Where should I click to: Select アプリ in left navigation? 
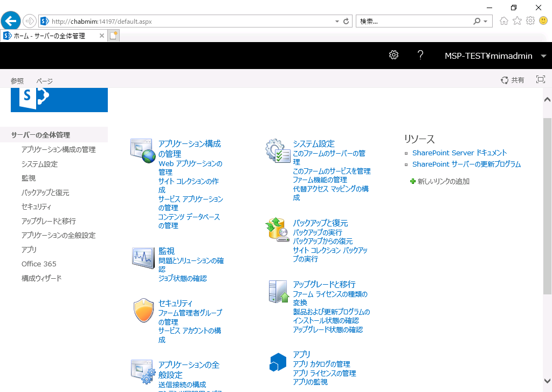pos(29,249)
